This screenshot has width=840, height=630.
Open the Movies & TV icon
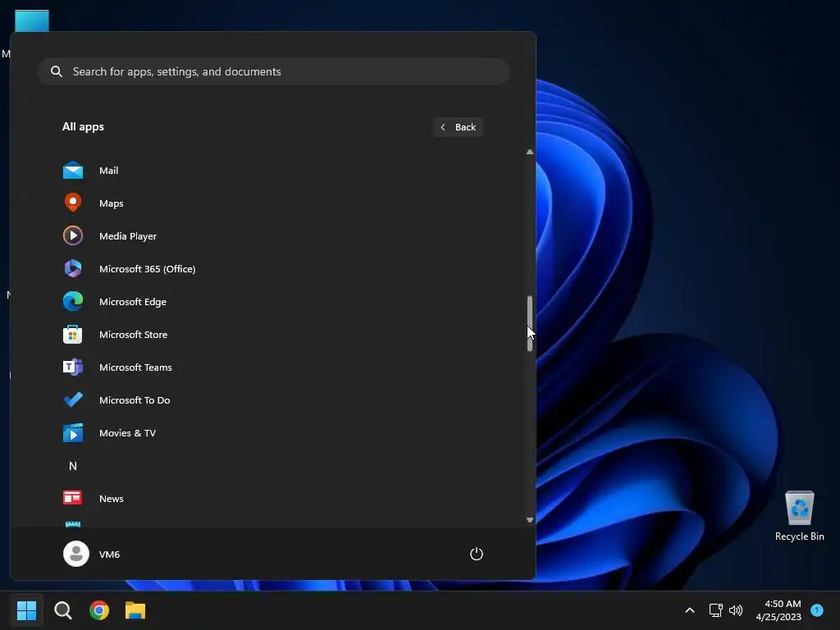73,433
